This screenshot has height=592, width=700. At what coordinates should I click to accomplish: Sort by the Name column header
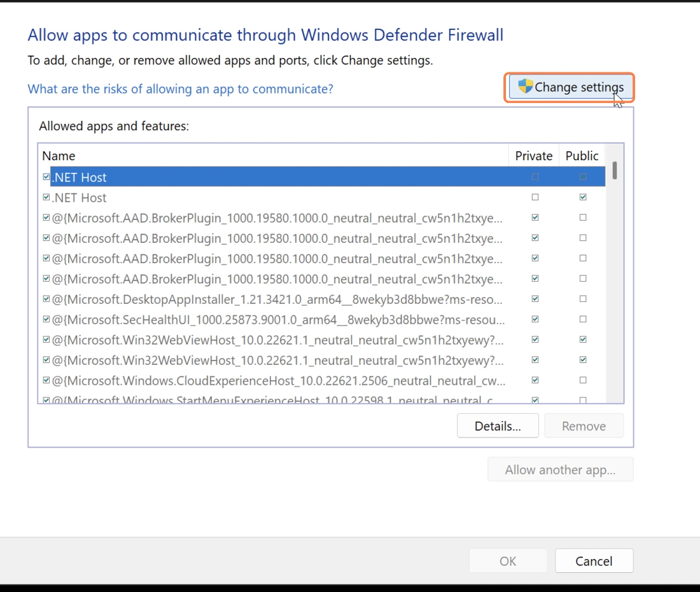[x=273, y=156]
